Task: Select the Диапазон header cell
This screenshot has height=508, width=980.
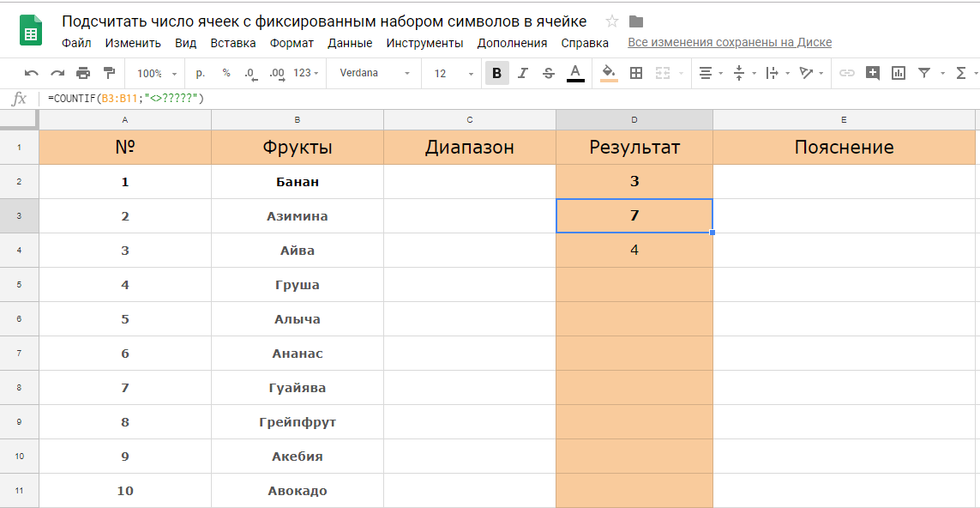Action: pyautogui.click(x=469, y=148)
